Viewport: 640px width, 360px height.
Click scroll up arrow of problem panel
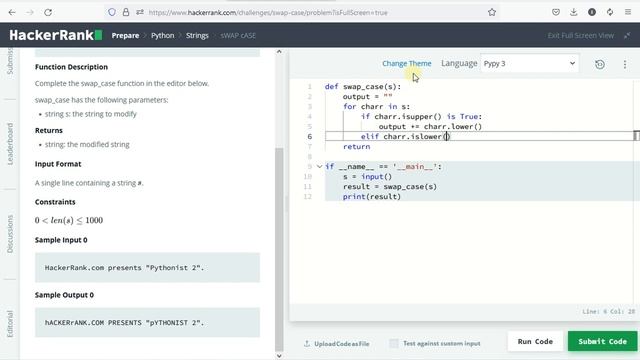(279, 51)
